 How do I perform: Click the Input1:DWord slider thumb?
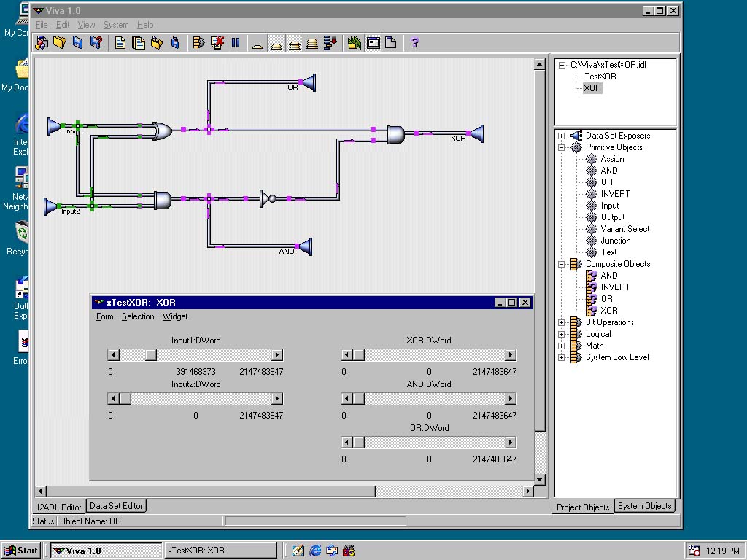click(x=150, y=355)
